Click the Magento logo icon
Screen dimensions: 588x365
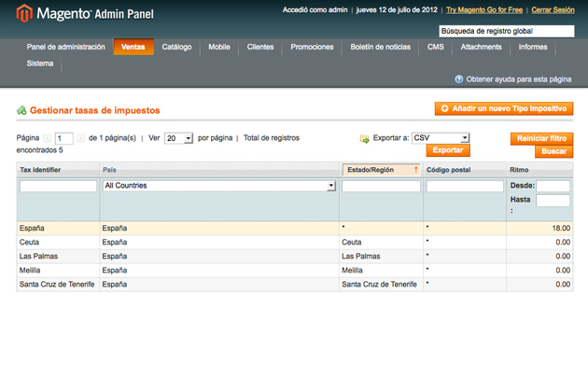pos(24,13)
